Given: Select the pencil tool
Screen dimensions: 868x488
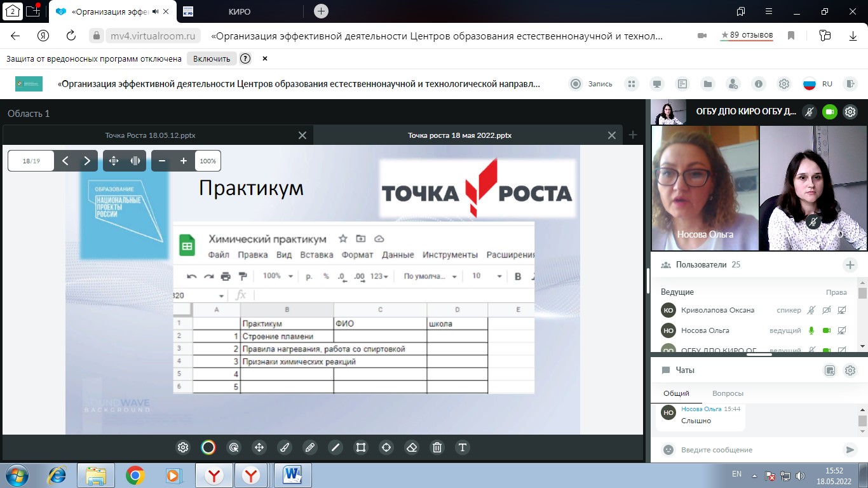Looking at the screenshot, I should (x=310, y=447).
